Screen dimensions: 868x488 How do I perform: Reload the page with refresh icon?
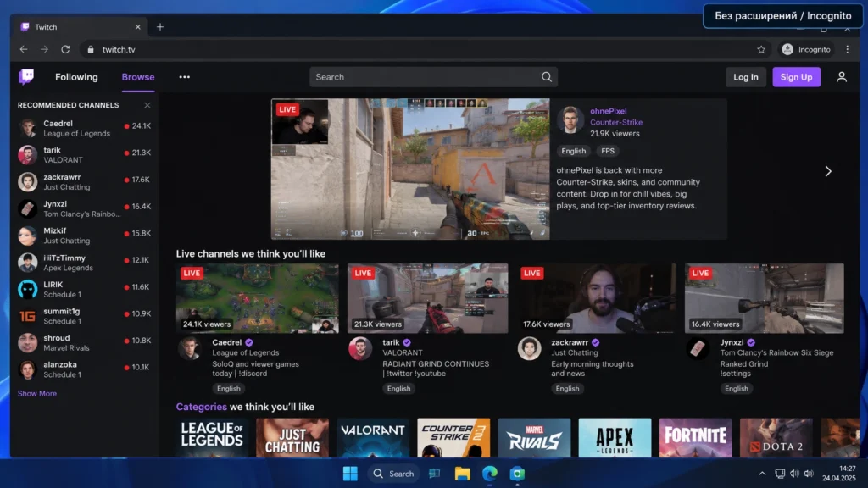point(65,49)
